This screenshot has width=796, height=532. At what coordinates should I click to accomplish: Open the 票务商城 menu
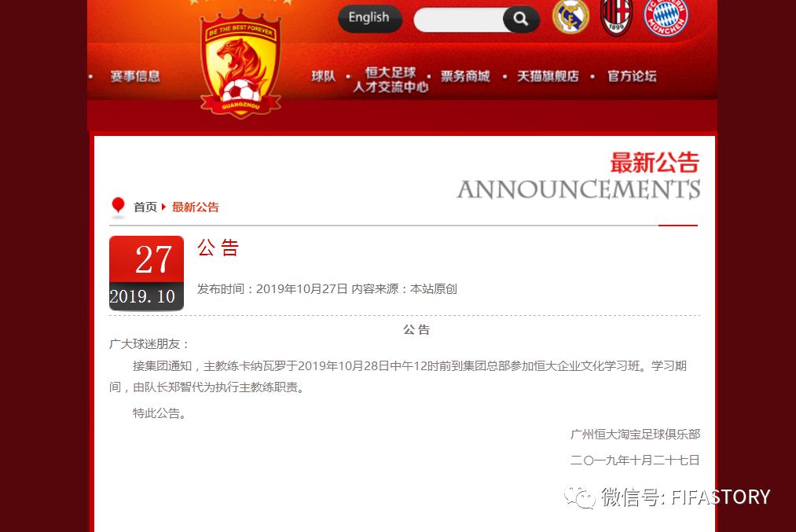pos(465,76)
